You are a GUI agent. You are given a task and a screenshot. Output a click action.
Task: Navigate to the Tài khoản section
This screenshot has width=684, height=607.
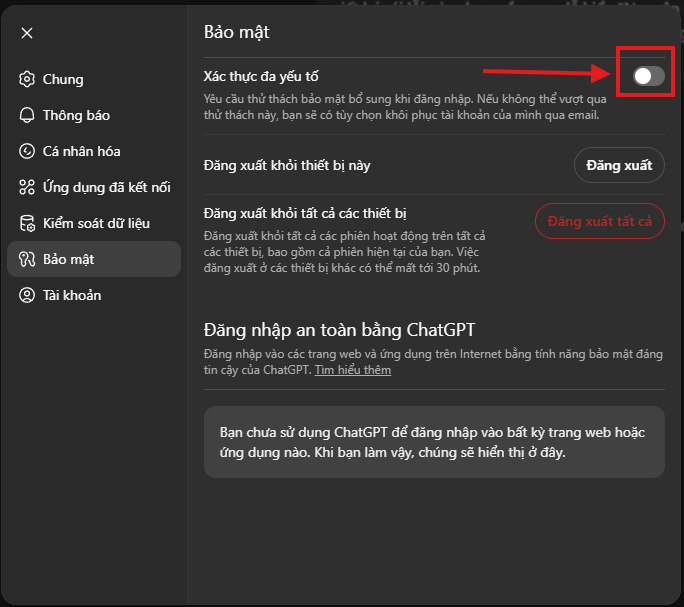click(71, 295)
